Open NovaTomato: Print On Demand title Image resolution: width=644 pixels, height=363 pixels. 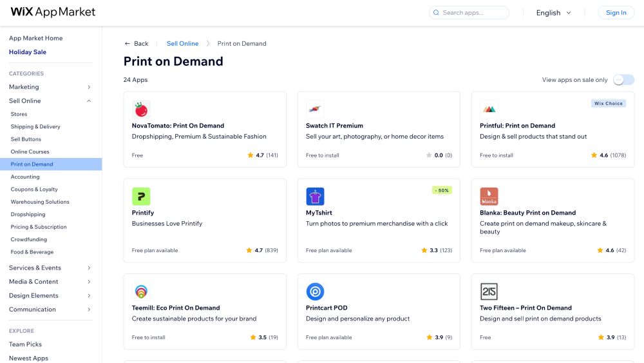[178, 126]
